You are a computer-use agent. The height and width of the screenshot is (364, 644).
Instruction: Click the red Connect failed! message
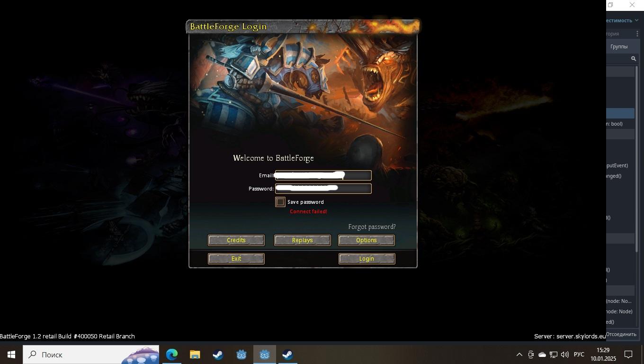308,212
